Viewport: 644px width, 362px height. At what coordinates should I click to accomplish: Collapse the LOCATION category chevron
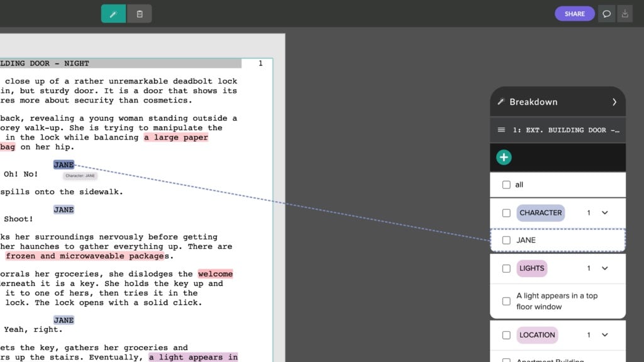click(605, 335)
